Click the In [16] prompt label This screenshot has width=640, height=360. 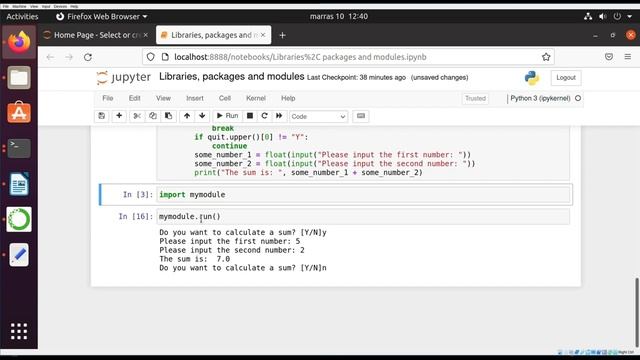pos(136,217)
